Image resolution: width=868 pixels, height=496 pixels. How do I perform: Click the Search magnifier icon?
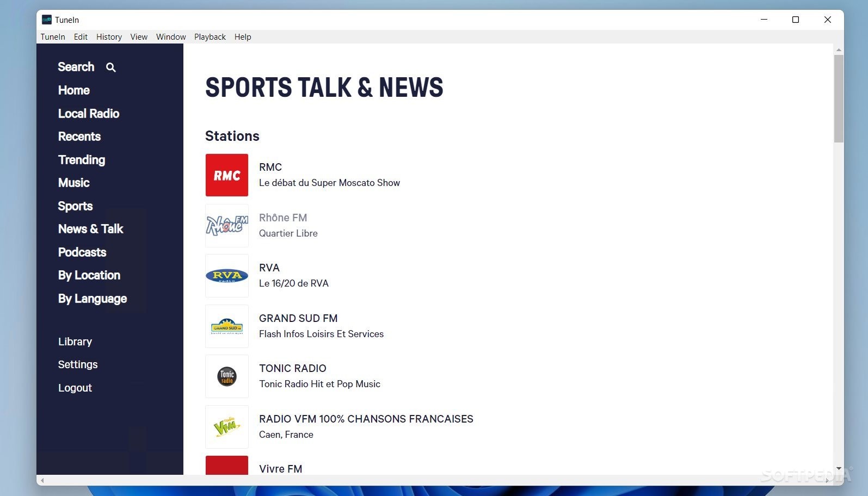(x=111, y=67)
